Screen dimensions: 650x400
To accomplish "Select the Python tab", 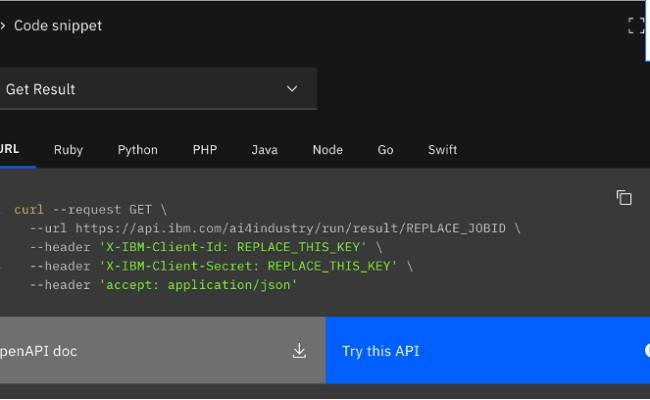I will click(x=138, y=150).
